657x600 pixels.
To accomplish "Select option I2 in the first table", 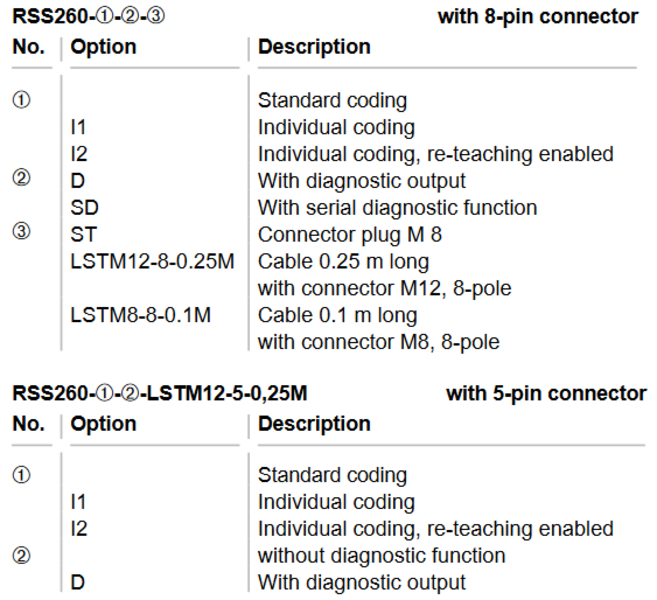I will [79, 154].
